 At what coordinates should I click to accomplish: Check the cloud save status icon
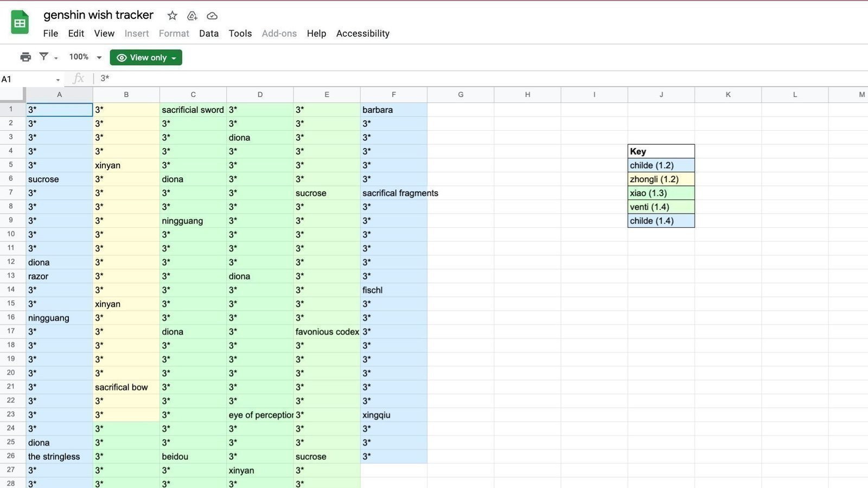(x=212, y=16)
